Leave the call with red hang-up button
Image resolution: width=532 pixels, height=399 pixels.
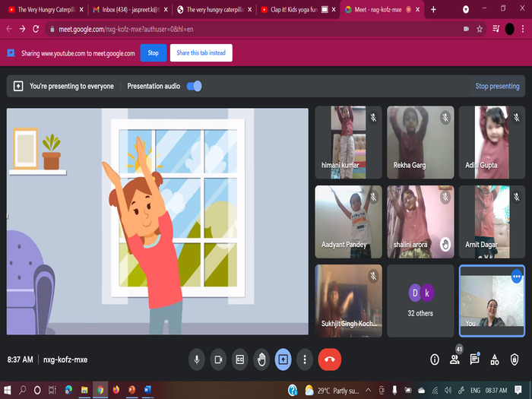coord(330,359)
